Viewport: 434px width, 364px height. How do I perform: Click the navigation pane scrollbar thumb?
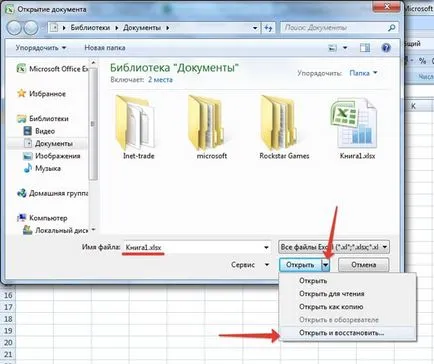[93, 124]
